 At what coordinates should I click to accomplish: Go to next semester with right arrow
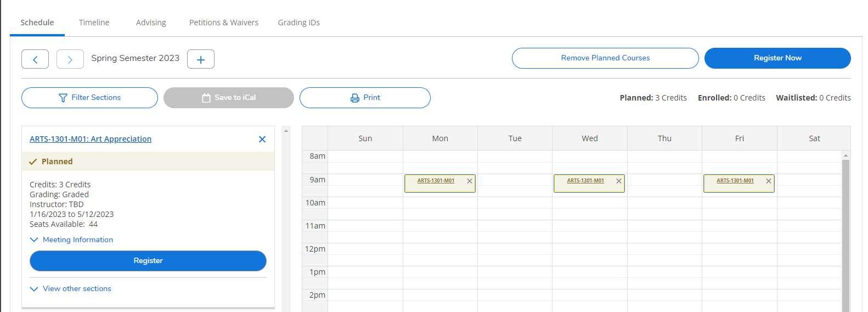pos(70,59)
